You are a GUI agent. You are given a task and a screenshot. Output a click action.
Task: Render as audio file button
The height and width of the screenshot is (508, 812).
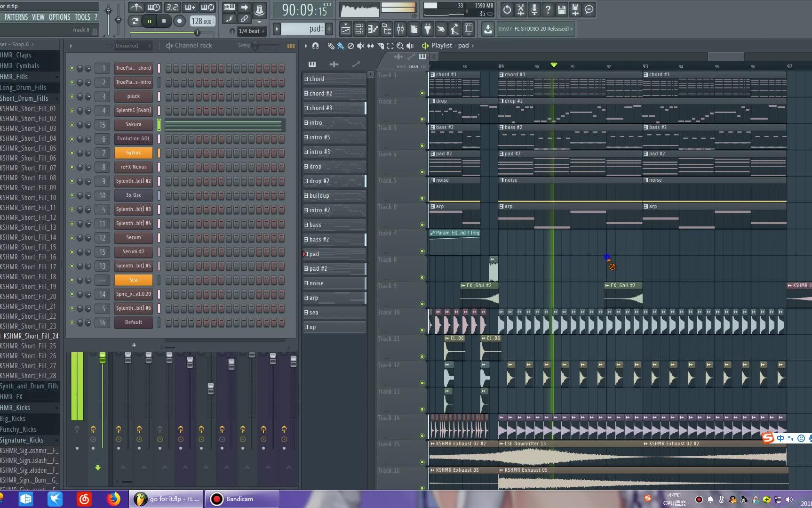click(x=575, y=9)
